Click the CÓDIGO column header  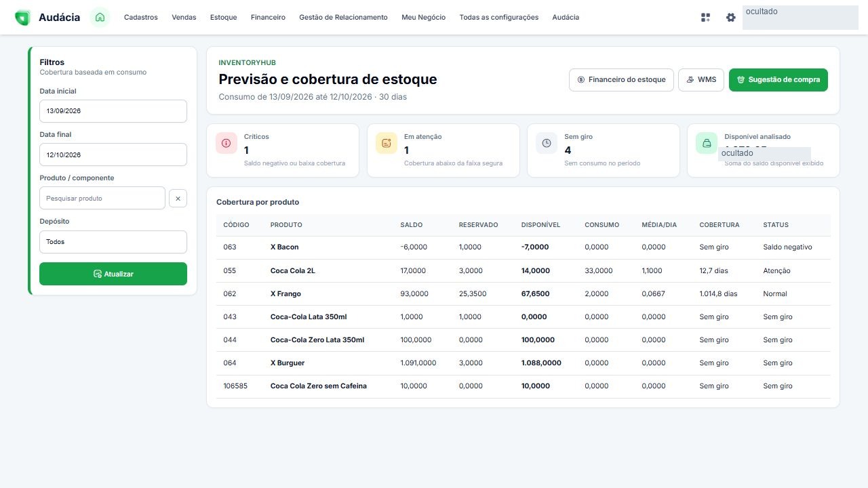(x=236, y=225)
